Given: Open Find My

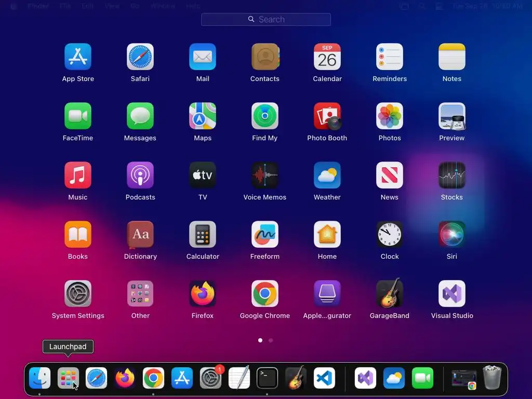Looking at the screenshot, I should click(265, 116).
